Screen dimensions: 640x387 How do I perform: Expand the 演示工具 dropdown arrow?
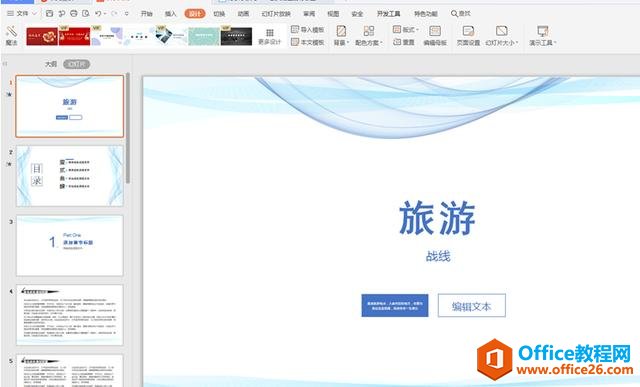click(x=555, y=43)
